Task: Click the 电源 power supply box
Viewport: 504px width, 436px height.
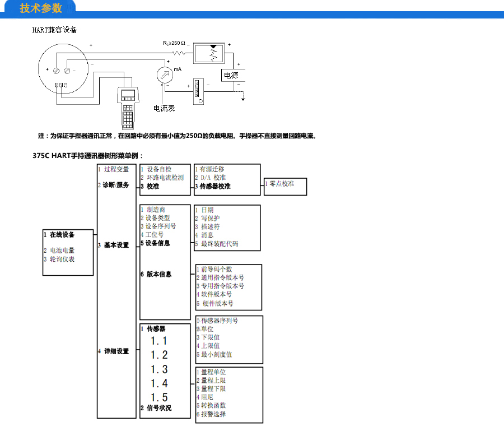Action: point(231,75)
